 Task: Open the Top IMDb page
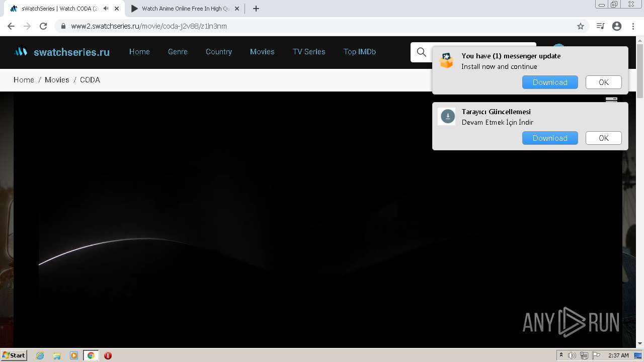click(x=360, y=52)
